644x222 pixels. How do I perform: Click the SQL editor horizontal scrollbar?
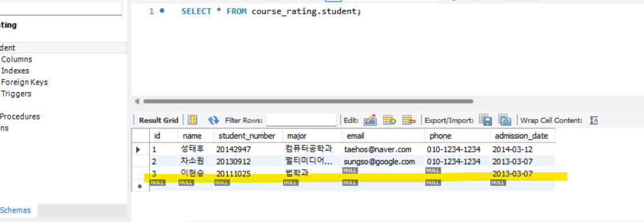(308, 101)
